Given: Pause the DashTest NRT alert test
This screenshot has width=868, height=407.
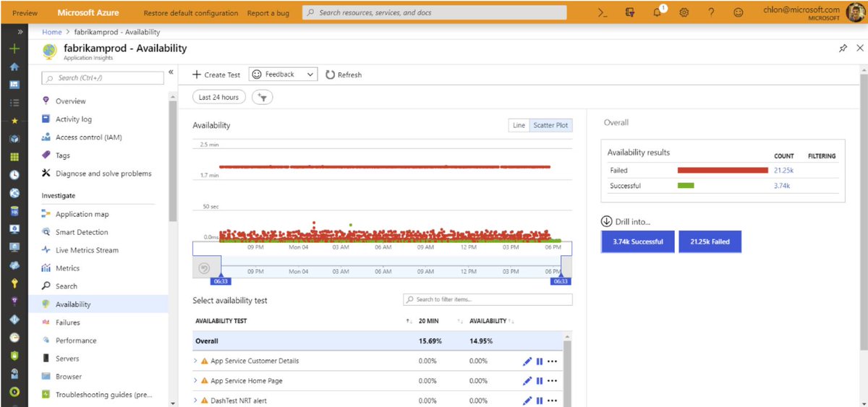Looking at the screenshot, I should click(x=540, y=400).
